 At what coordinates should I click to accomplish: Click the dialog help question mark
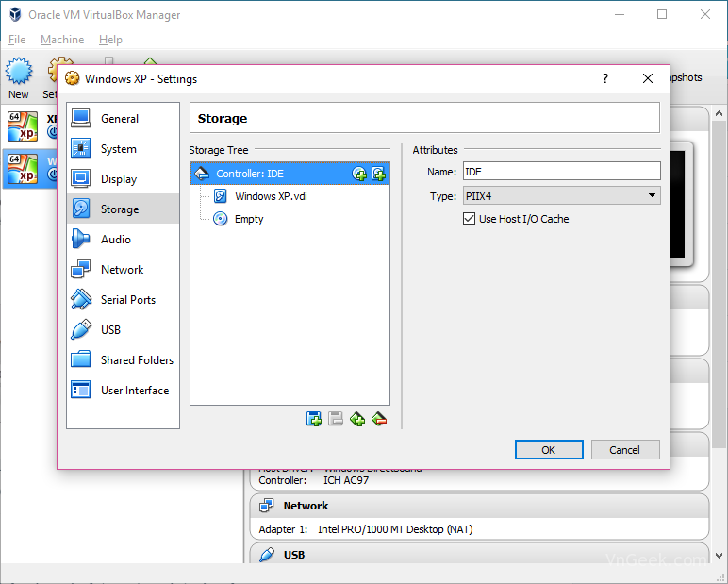coord(605,78)
